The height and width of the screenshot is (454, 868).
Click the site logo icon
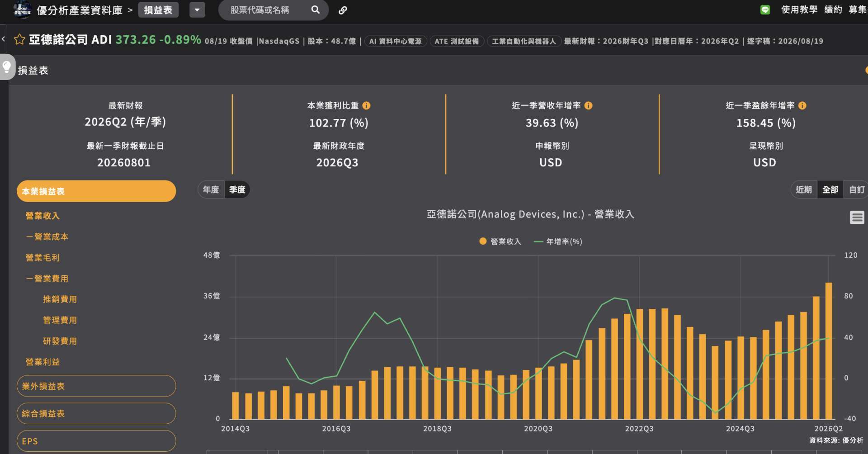tap(22, 9)
